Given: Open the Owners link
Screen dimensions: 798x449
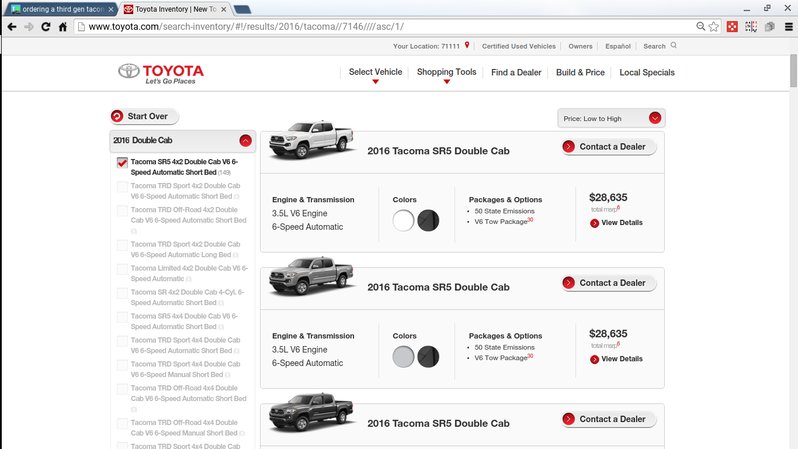Looking at the screenshot, I should [580, 46].
